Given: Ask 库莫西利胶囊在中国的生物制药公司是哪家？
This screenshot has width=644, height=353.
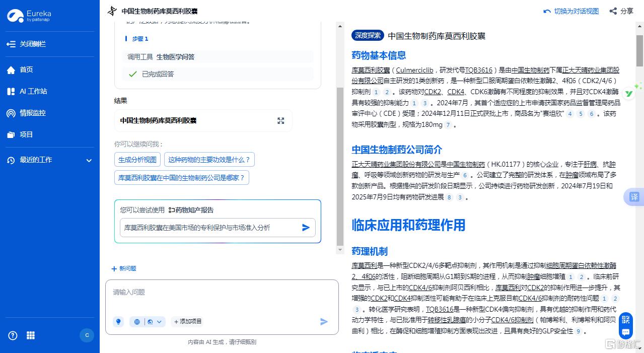Looking at the screenshot, I should coord(181,178).
